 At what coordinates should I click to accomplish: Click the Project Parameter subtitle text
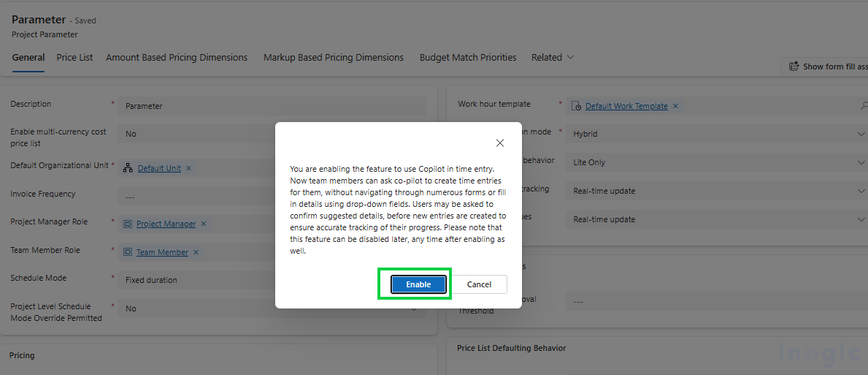(45, 34)
